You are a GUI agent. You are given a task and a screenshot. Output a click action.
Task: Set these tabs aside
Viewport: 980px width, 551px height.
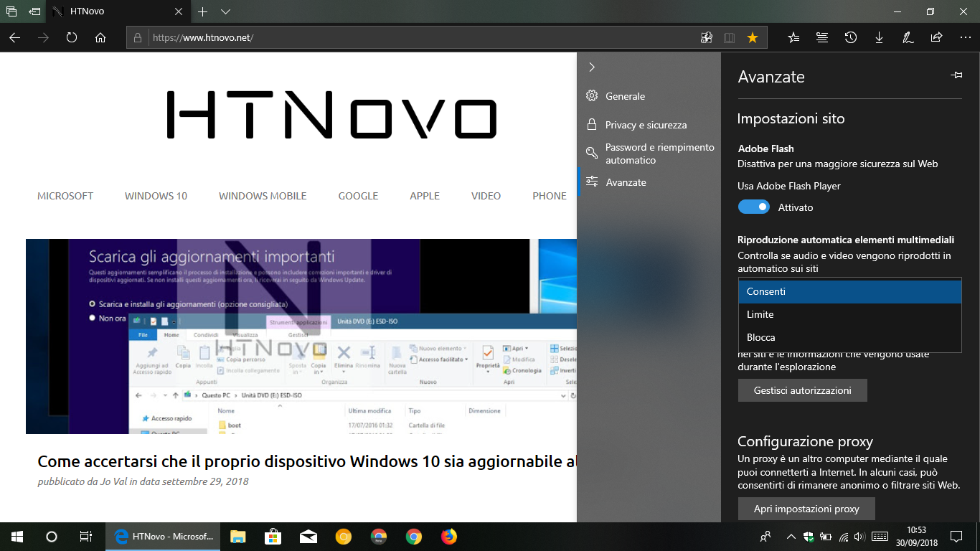(34, 11)
